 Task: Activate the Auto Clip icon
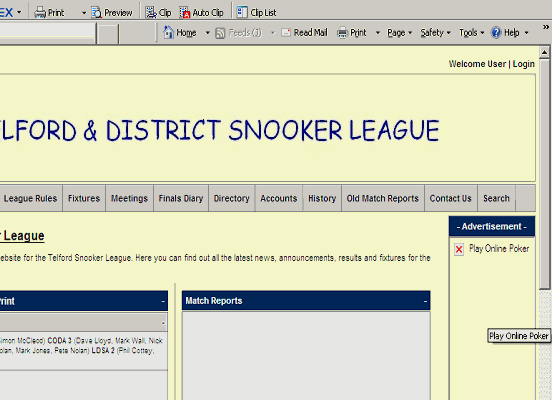tap(184, 13)
